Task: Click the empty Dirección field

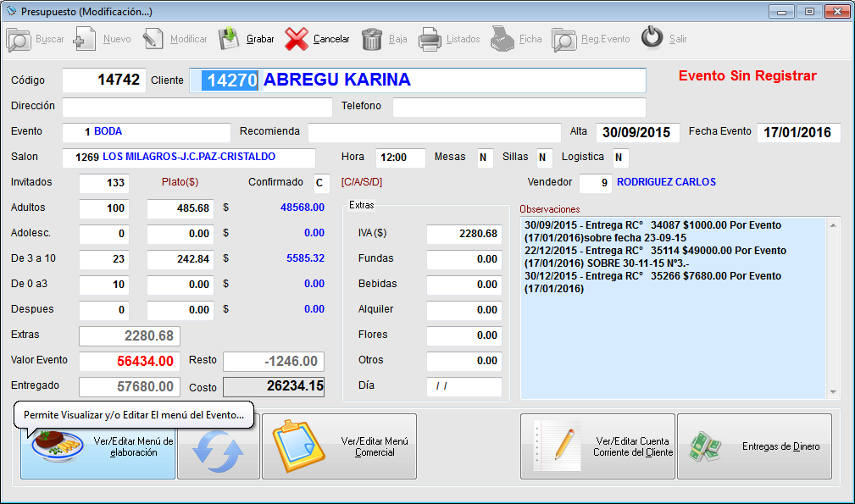Action: (197, 107)
